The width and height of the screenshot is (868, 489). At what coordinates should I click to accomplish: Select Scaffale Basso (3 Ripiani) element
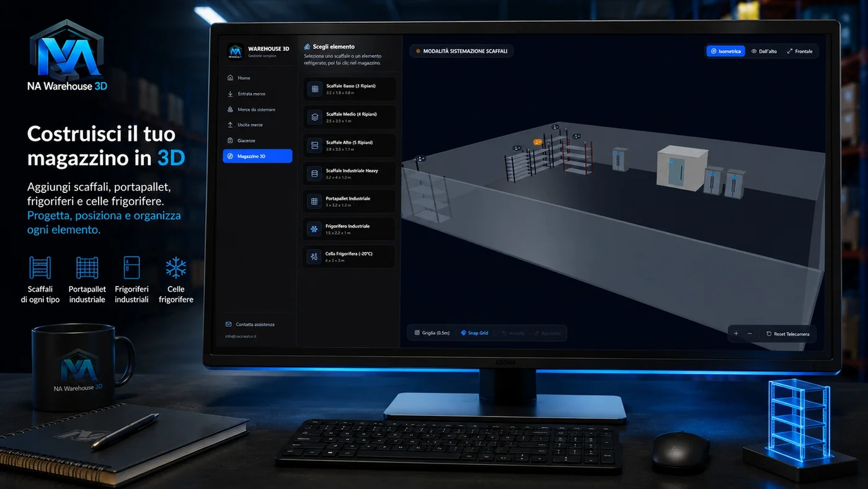click(x=349, y=89)
